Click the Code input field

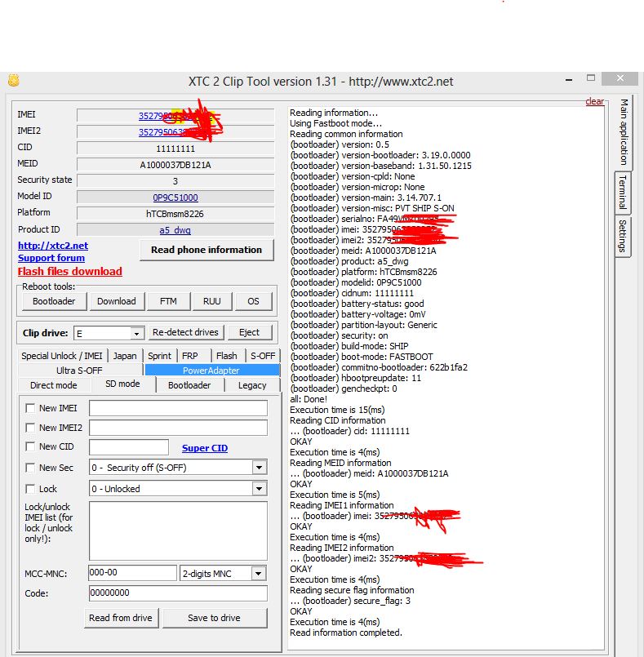[x=178, y=593]
